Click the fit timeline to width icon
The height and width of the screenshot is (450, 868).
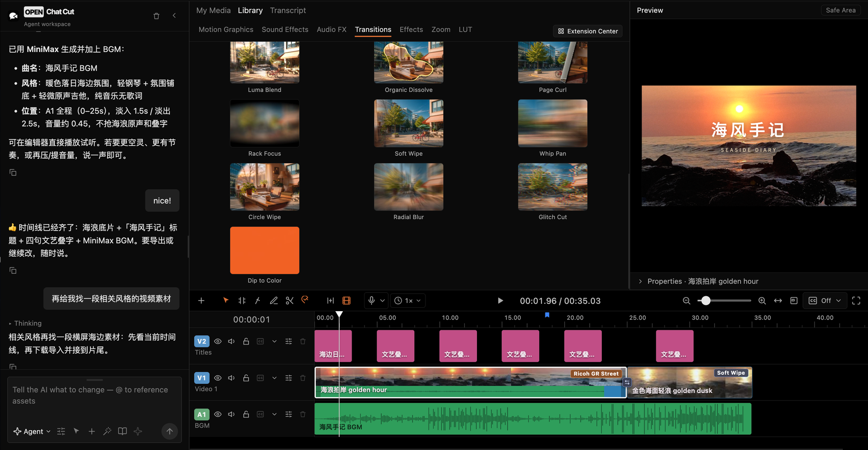[778, 300]
